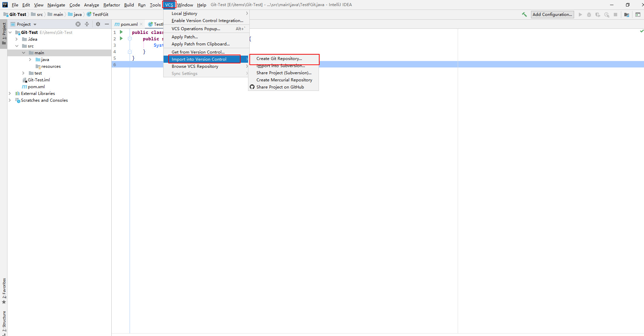Click run gutter arrow on line 1
Image resolution: width=644 pixels, height=336 pixels.
(x=121, y=32)
